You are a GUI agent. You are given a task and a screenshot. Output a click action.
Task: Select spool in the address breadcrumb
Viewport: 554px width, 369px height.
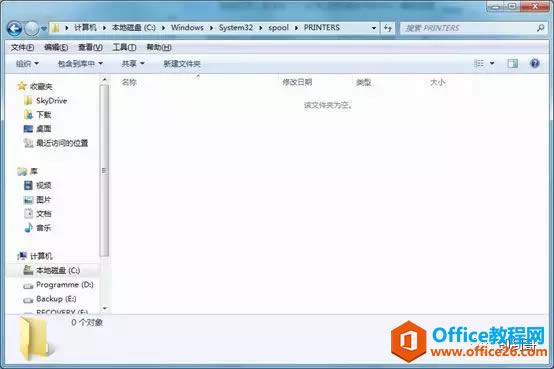click(278, 28)
